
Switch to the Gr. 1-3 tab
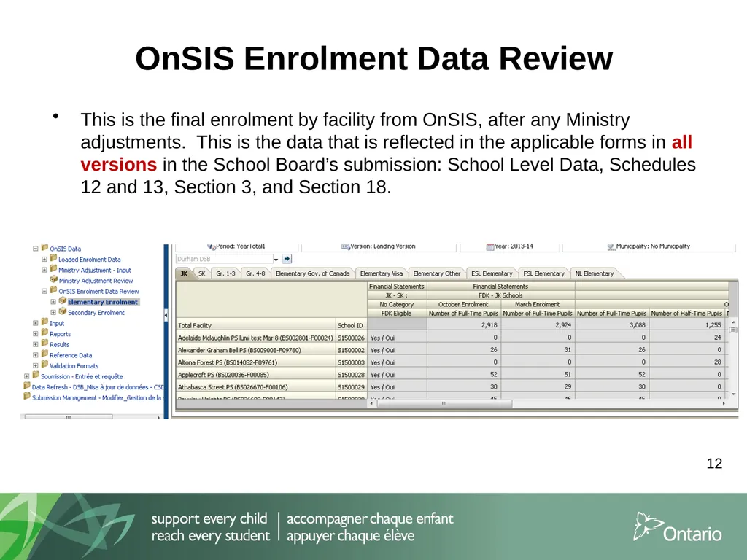pyautogui.click(x=226, y=273)
